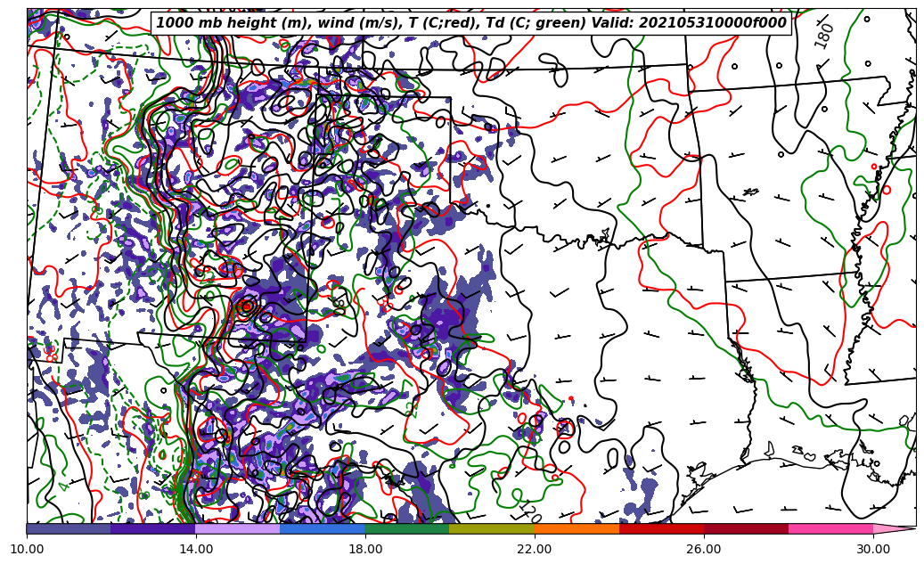
Task: Click the hot pink colorbar segment
Action: pyautogui.click(x=830, y=528)
